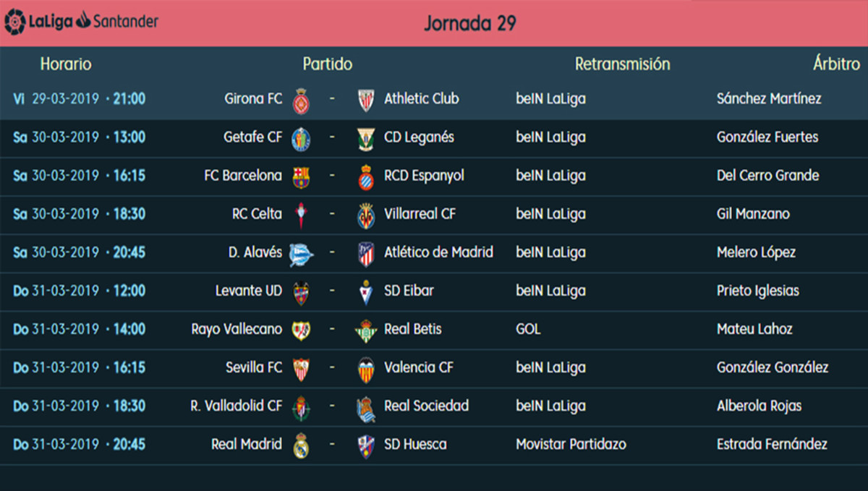Click the SD Huesca crest
This screenshot has height=491, width=868.
coord(367,445)
